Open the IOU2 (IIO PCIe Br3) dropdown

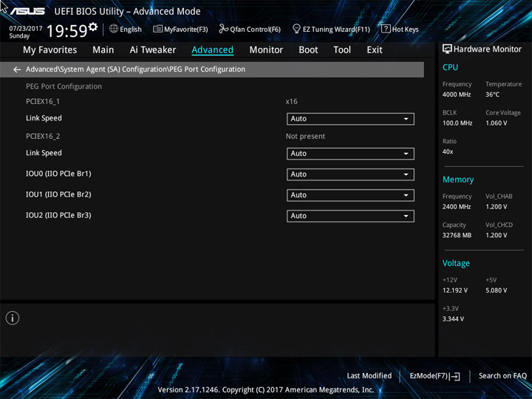[x=350, y=216]
